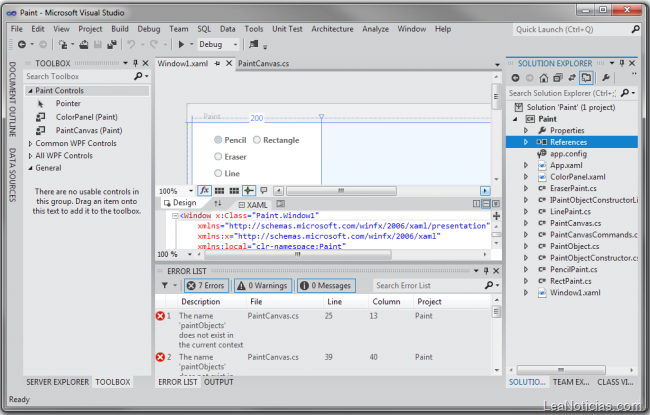Viewport: 650px width, 415px height.
Task: Toggle the formula fx button in designer bar
Action: 204,191
